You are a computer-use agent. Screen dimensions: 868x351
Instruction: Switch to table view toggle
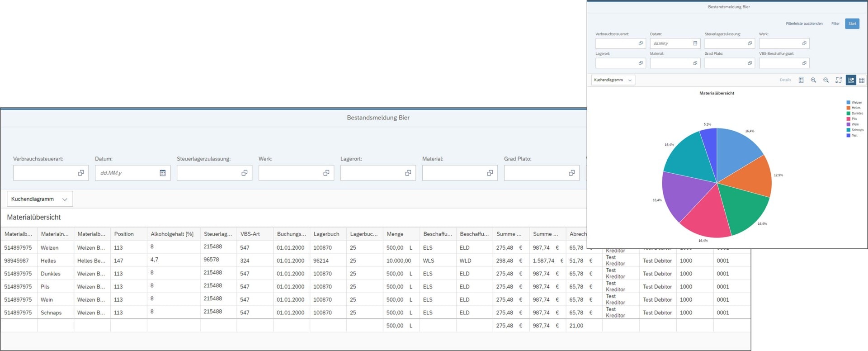click(x=862, y=80)
